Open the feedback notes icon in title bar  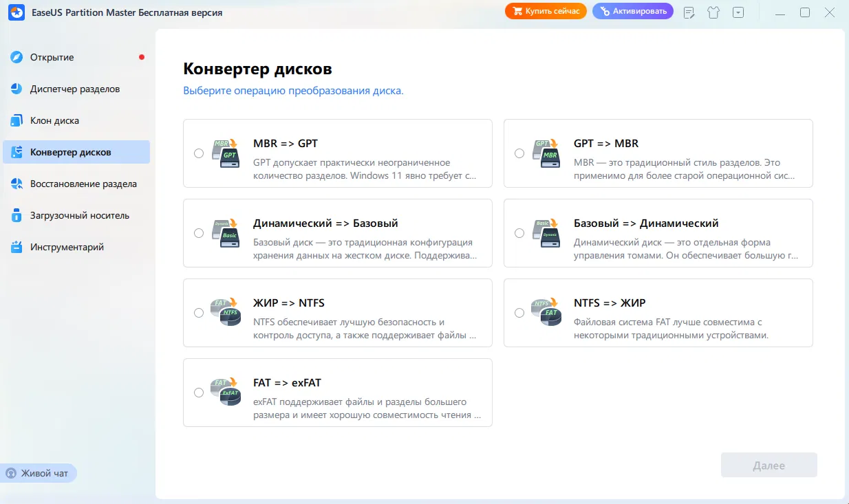pos(689,12)
